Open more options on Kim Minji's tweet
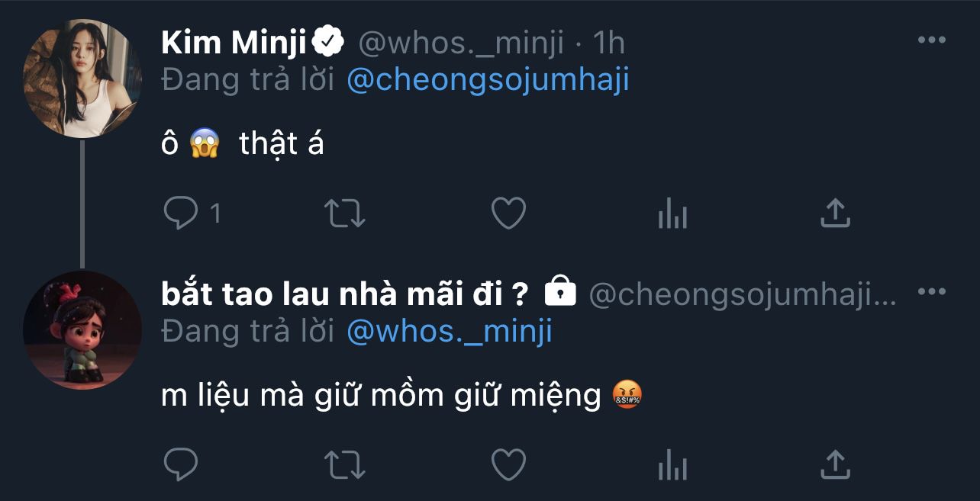 tap(931, 40)
